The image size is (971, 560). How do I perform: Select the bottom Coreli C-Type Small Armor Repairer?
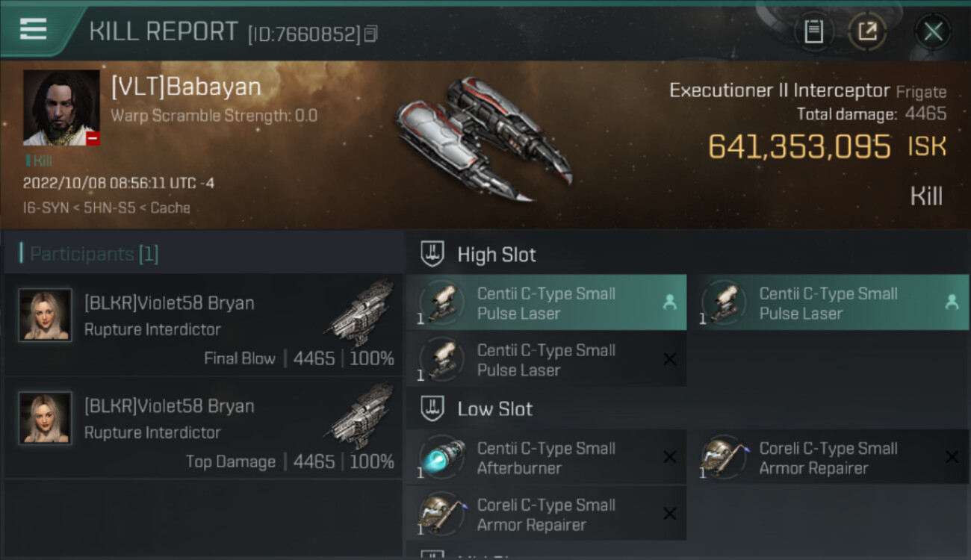546,514
